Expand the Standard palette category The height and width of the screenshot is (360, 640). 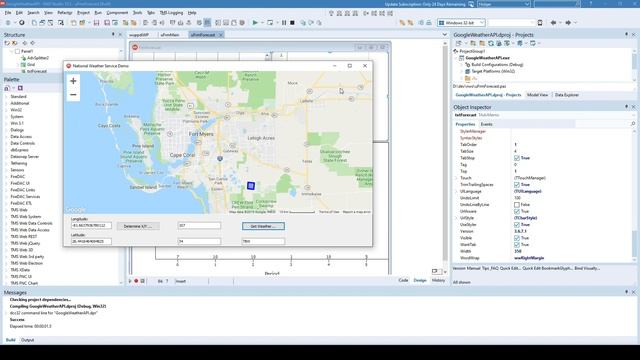(6, 97)
